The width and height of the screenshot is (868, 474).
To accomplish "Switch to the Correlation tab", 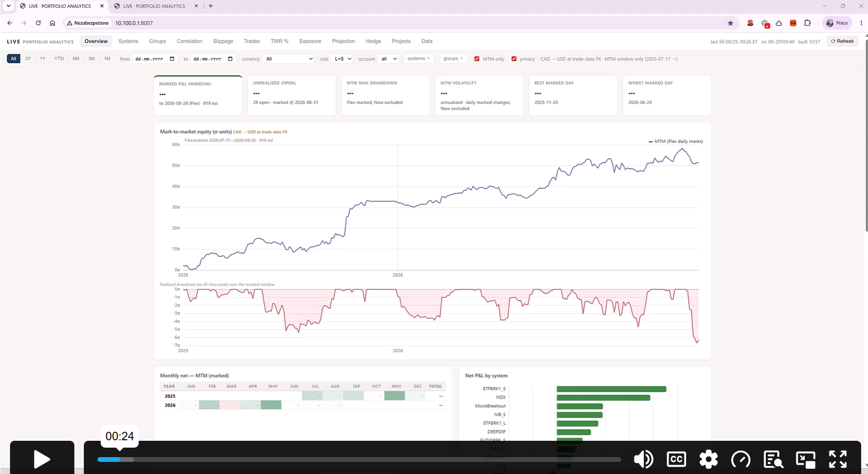I will [189, 41].
